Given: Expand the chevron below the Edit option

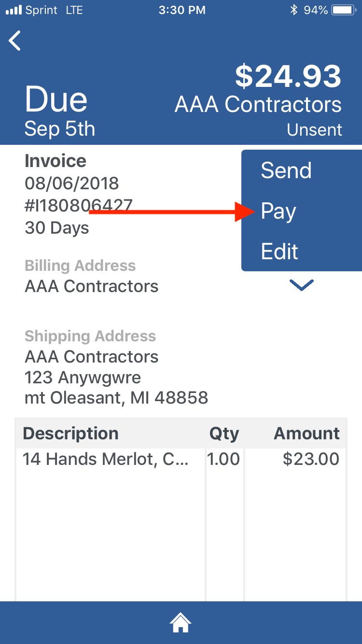Looking at the screenshot, I should 302,285.
